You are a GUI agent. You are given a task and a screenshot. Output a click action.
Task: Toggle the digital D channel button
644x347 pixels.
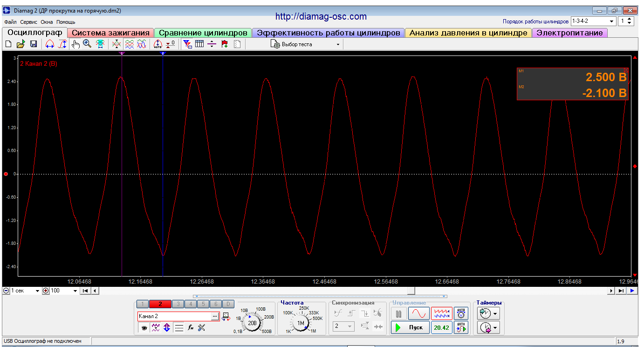pos(228,304)
